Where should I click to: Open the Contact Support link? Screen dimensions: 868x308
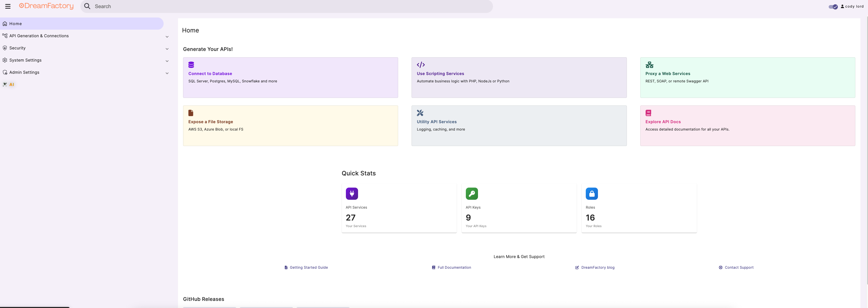click(739, 267)
